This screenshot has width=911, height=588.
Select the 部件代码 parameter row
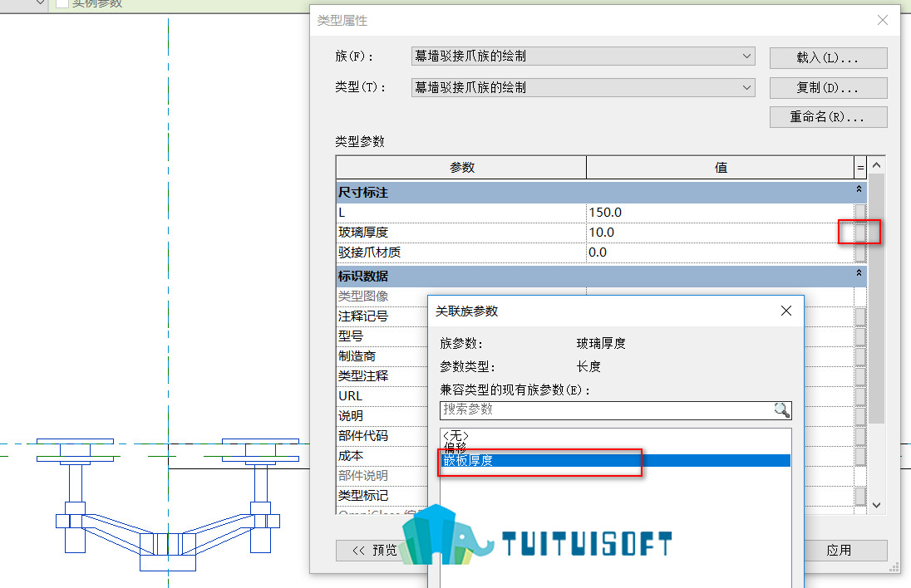(x=382, y=436)
